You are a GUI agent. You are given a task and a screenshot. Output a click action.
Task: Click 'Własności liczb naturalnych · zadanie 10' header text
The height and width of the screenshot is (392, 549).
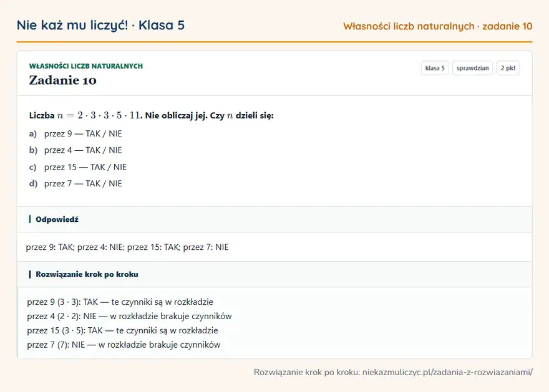point(438,26)
